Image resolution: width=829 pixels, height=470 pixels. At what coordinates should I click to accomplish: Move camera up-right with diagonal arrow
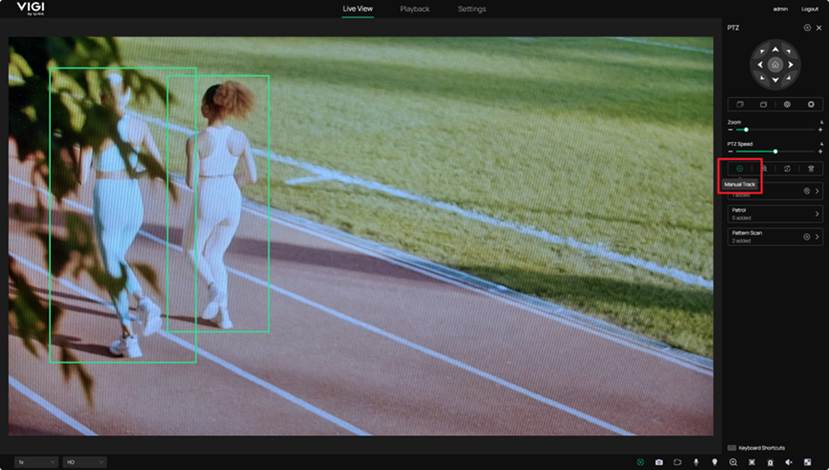788,52
